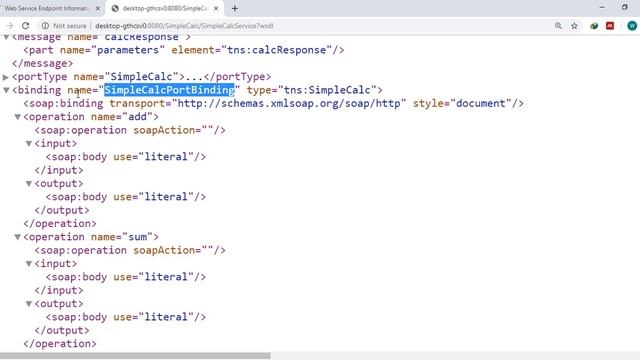Collapse the input node under operation add

click(x=29, y=144)
